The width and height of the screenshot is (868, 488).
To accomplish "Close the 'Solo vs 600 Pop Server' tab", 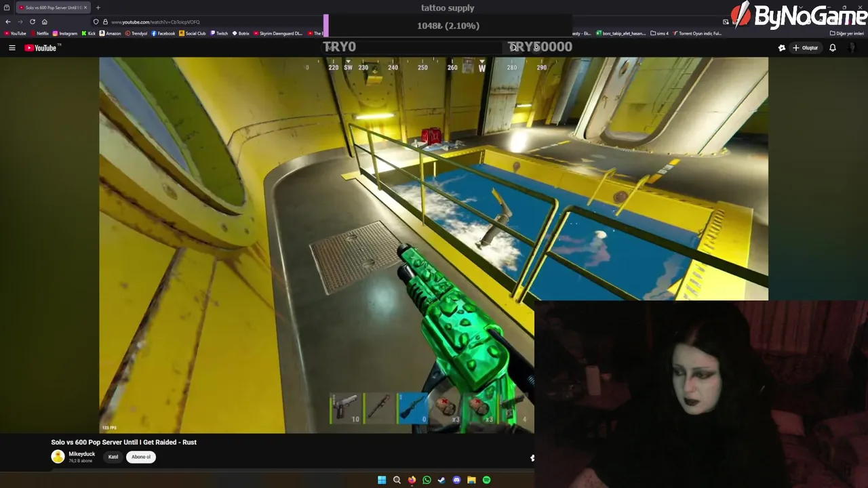I will tap(85, 7).
